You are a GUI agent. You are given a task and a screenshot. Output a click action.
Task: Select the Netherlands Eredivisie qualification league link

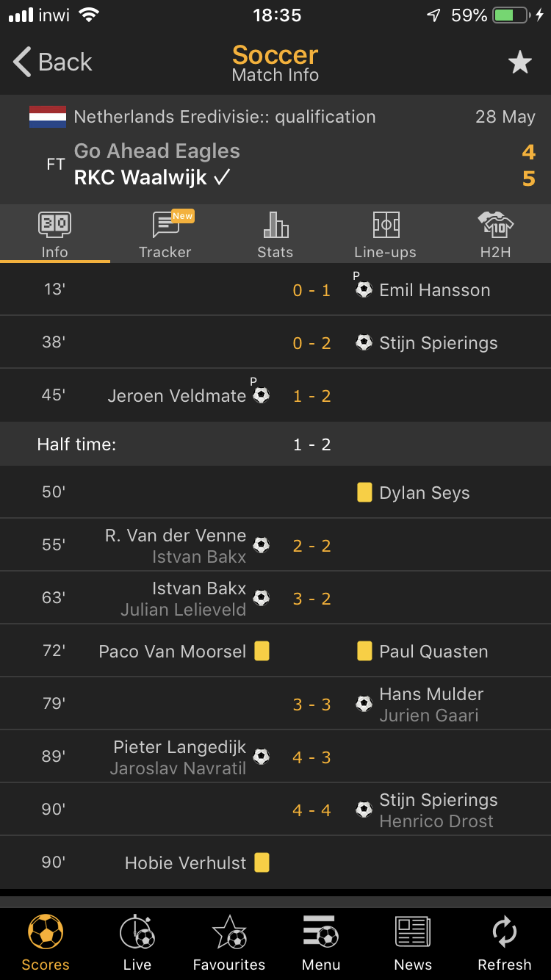click(x=225, y=117)
